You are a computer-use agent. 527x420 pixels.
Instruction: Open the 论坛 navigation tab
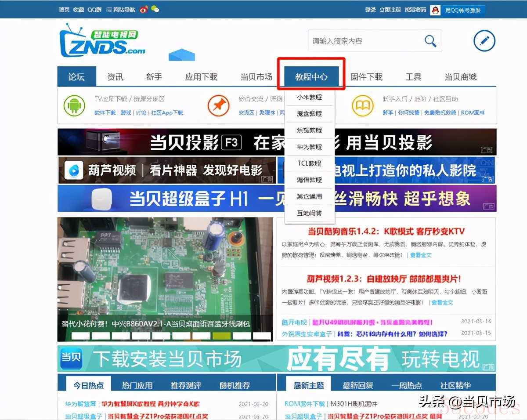(76, 77)
